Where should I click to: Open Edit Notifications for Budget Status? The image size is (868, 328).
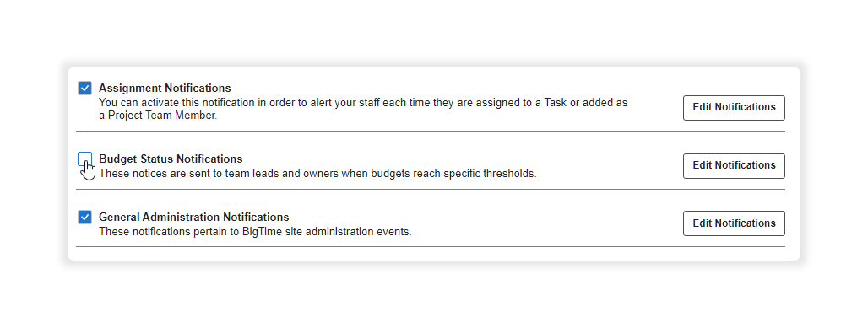(734, 165)
